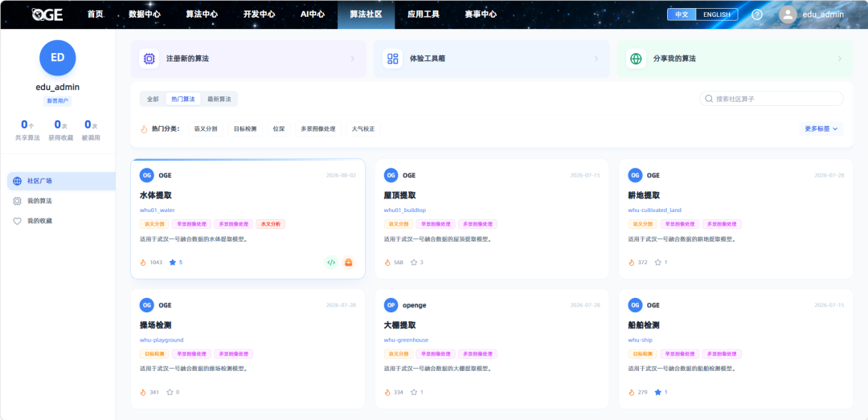Image resolution: width=868 pixels, height=420 pixels.
Task: Open 赛事中心 in top navigation
Action: (481, 14)
